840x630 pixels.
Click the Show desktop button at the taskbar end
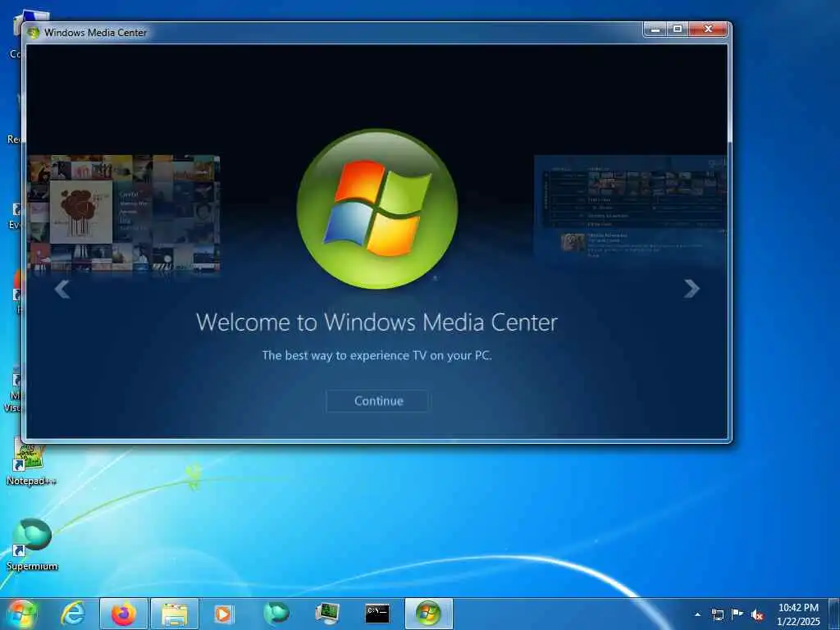click(834, 614)
